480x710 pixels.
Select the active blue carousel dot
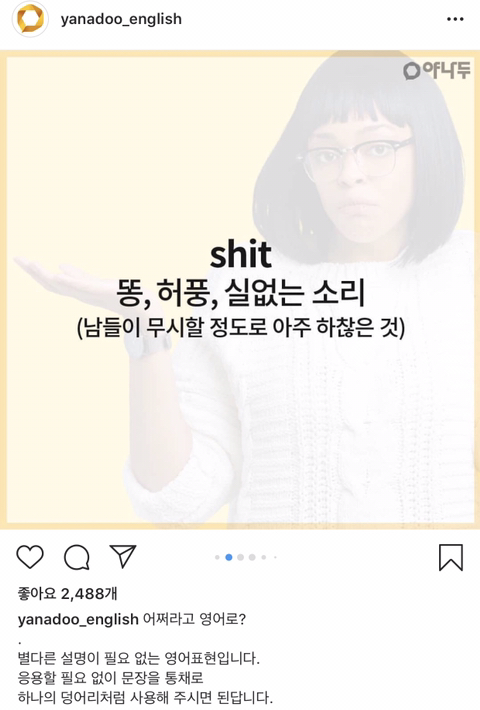pos(229,557)
